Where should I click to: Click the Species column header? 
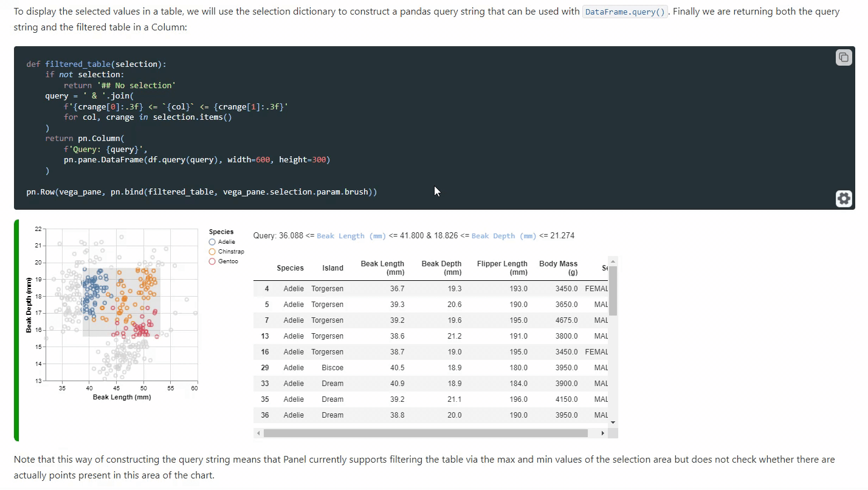(290, 268)
